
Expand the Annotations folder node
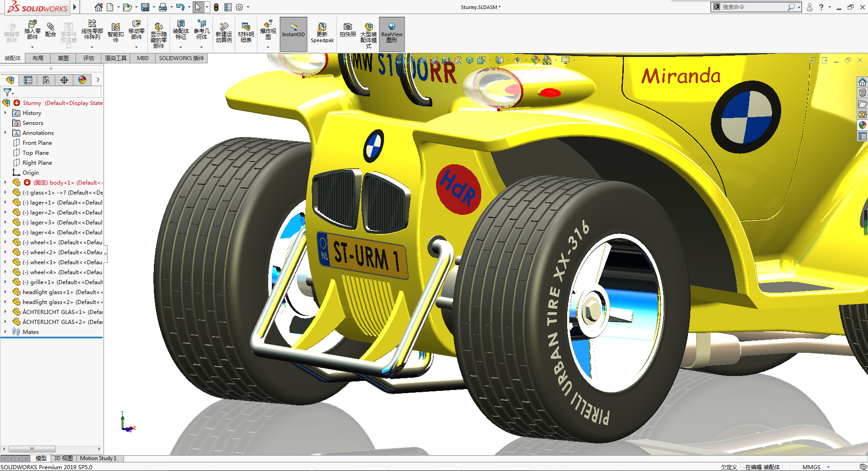pos(5,133)
